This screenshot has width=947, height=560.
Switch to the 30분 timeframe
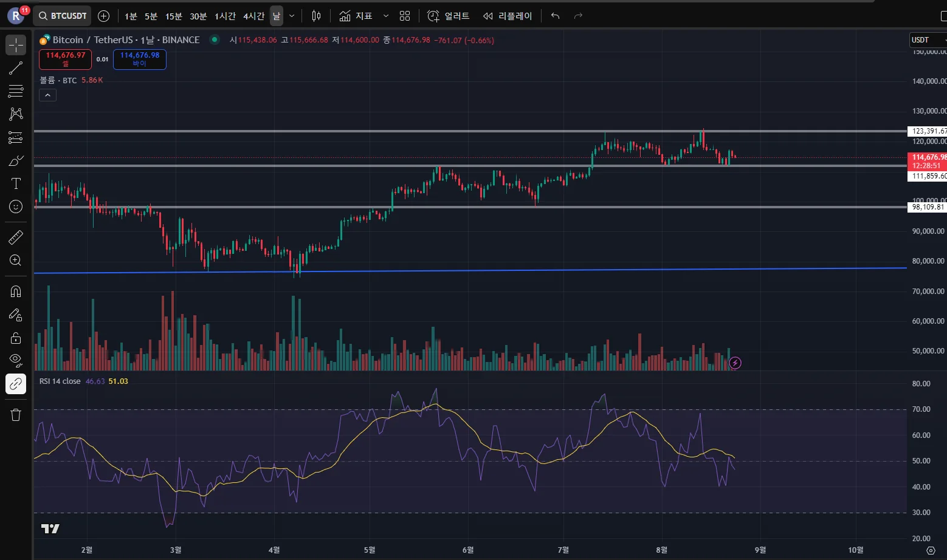pos(198,16)
